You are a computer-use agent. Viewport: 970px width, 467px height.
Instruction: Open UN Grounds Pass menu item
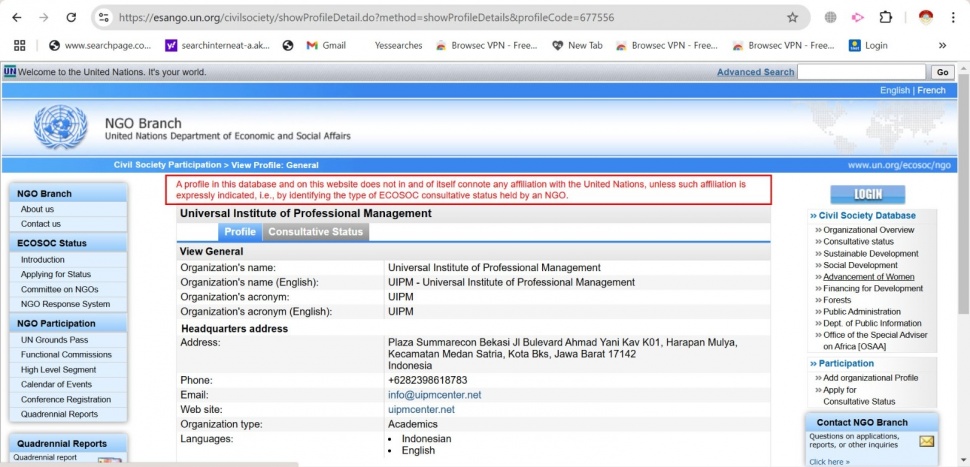point(54,340)
